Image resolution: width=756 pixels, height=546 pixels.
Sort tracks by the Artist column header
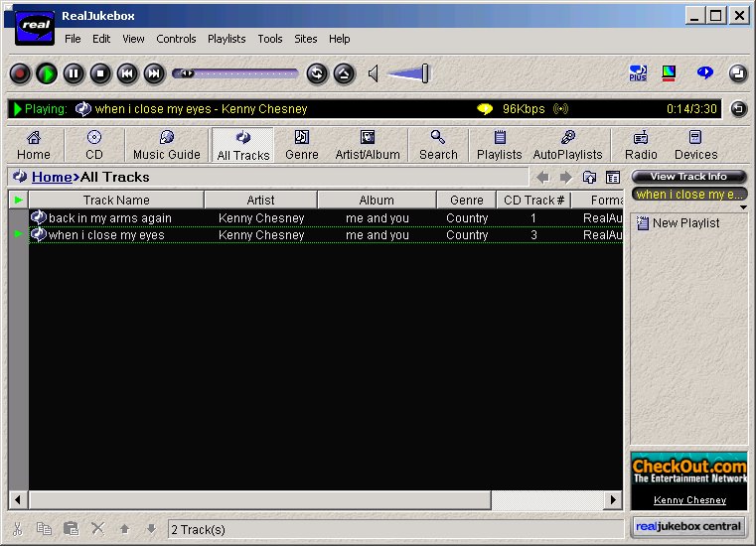[x=260, y=201]
